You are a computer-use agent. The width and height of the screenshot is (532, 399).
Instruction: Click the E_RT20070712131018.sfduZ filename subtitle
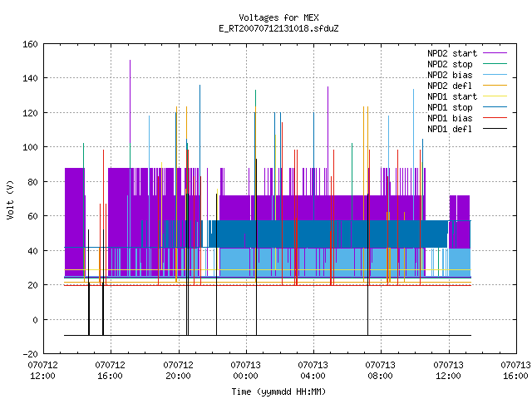(278, 28)
